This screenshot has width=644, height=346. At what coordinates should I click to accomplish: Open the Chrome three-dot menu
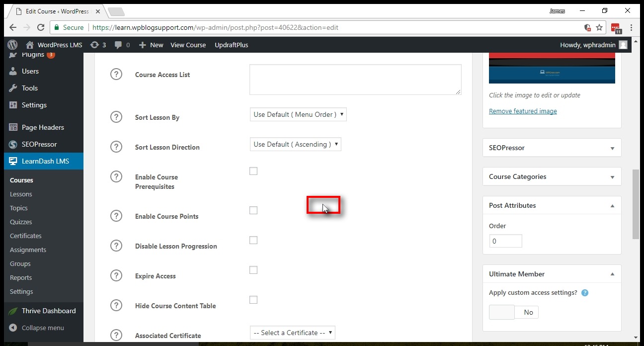631,27
